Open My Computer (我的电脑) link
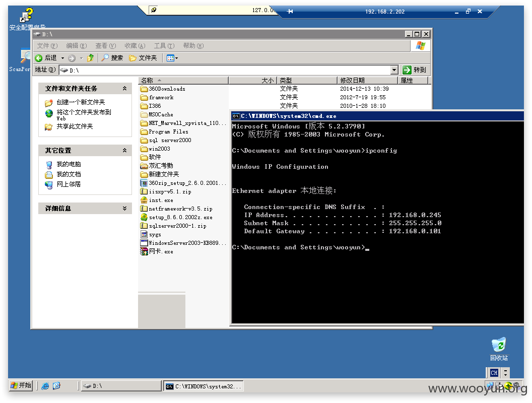The height and width of the screenshot is (403, 532). pos(69,164)
